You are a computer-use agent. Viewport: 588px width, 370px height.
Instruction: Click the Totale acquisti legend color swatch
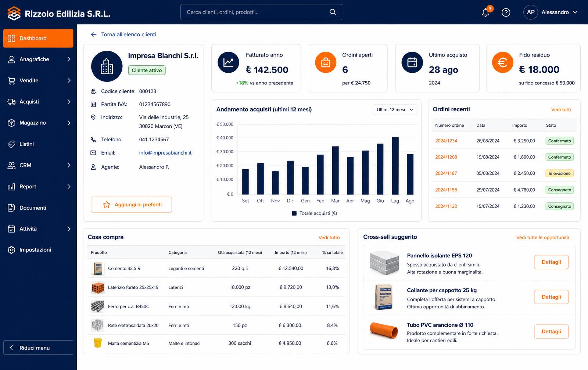click(294, 213)
